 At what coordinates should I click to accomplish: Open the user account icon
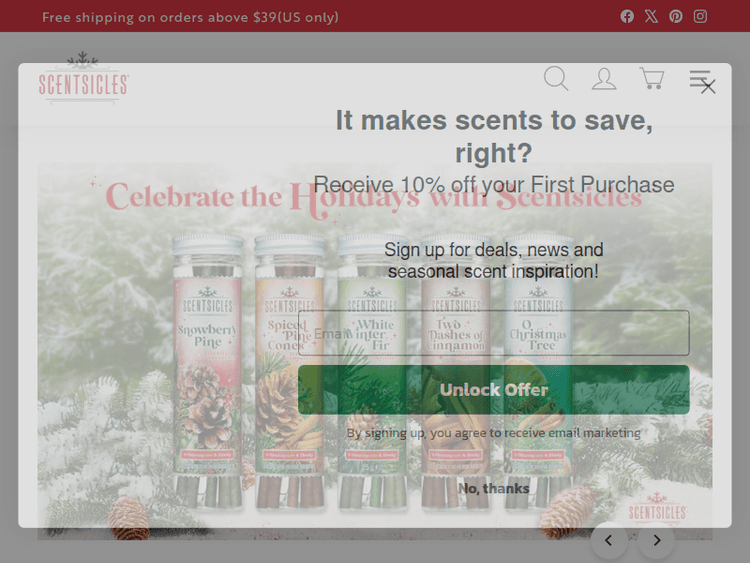coord(604,78)
